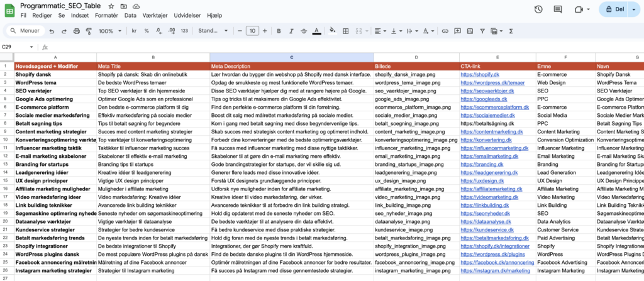Open the fill color bucket
The image size is (644, 281).
pos(333,31)
